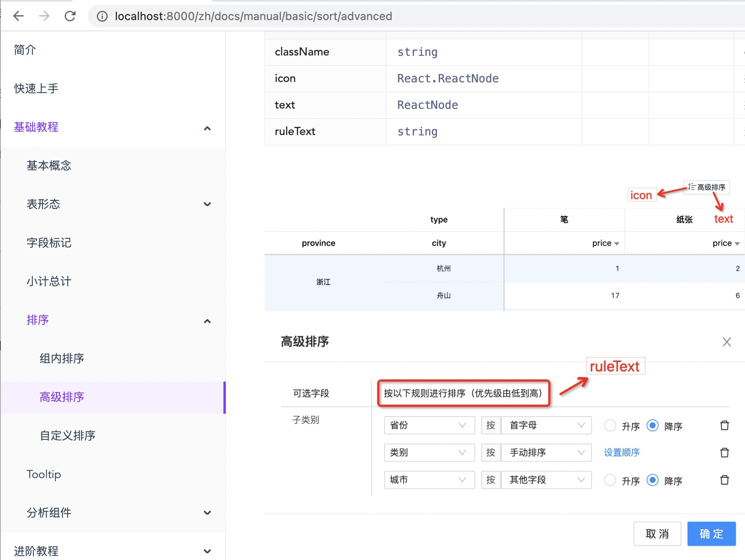Image resolution: width=745 pixels, height=560 pixels.
Task: Click the sort arrow on 笔 price column
Action: (x=616, y=243)
